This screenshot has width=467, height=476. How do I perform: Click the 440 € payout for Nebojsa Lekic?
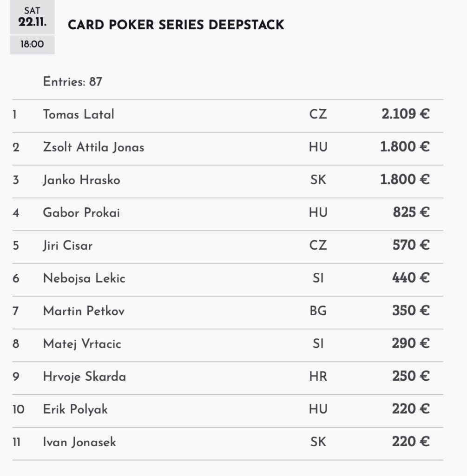[x=411, y=278]
